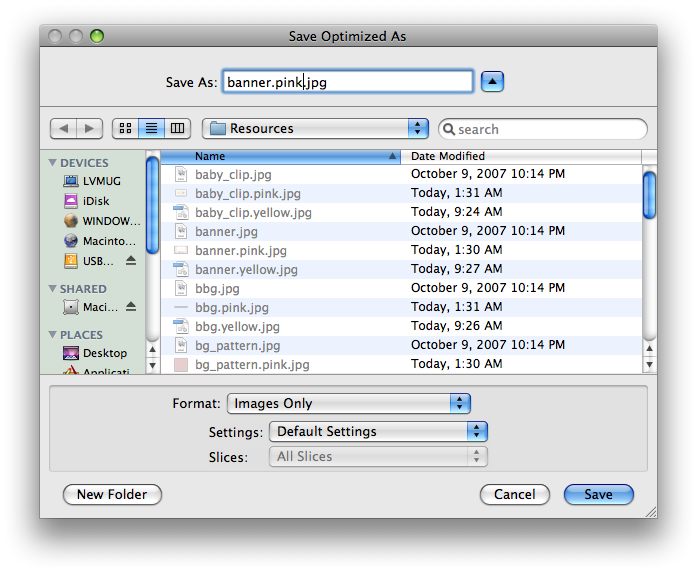
Task: Open LVMUG device in sidebar
Action: pos(101,181)
